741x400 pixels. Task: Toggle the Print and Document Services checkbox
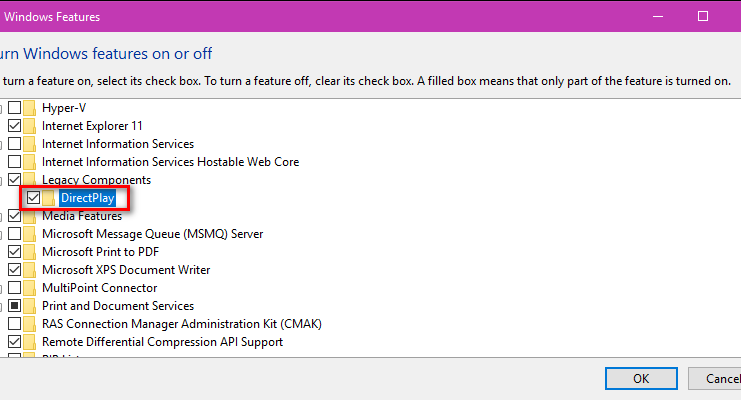coord(15,306)
